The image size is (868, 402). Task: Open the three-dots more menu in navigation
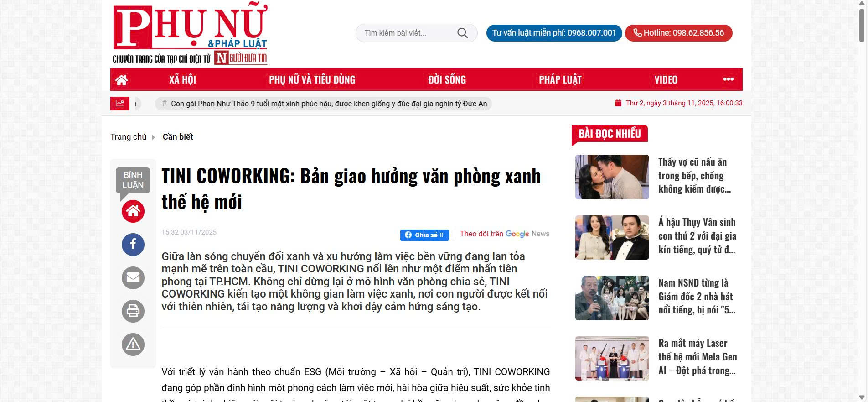coord(728,79)
